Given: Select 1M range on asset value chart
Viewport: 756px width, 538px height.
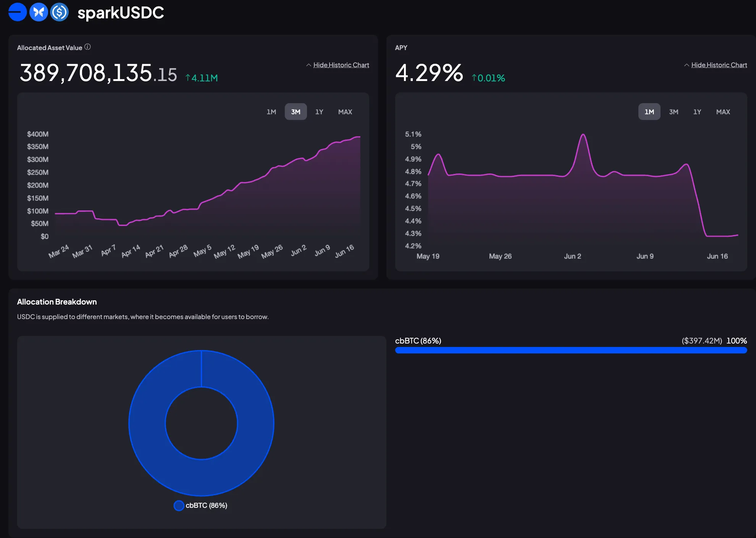Looking at the screenshot, I should [271, 112].
